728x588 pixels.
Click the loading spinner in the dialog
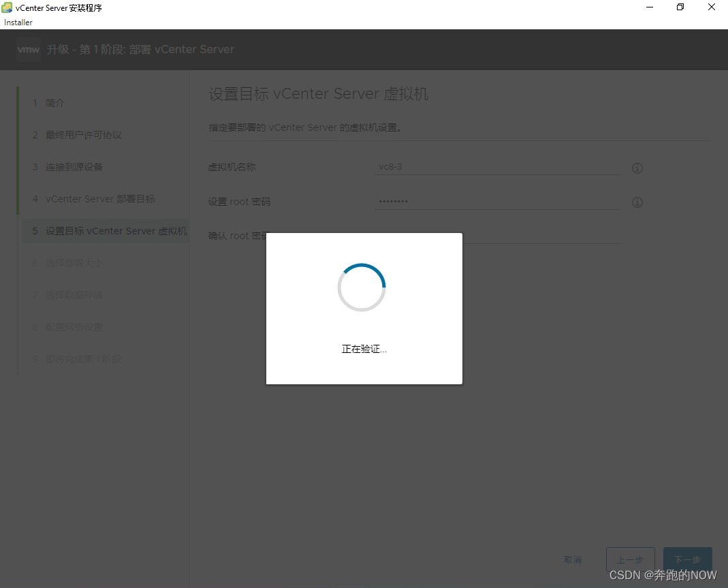[x=362, y=288]
